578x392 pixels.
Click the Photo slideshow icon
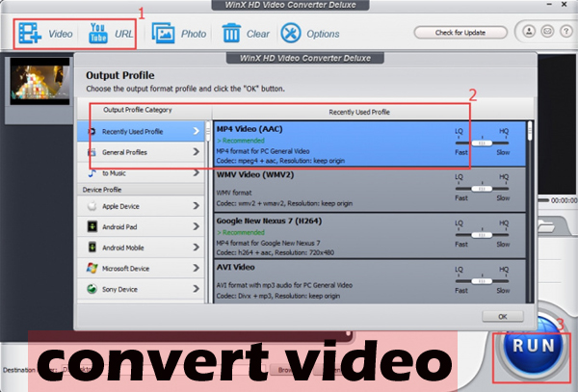click(164, 33)
